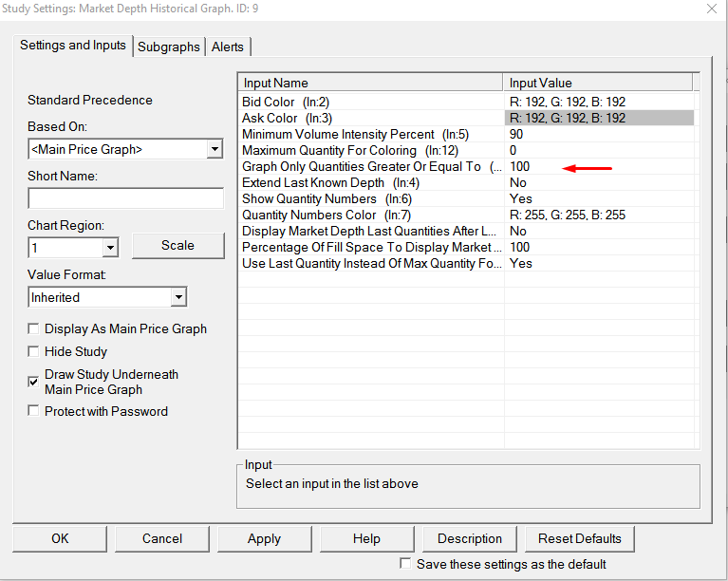Select Extend Last Known Depth value No
The width and height of the screenshot is (728, 581).
point(599,182)
